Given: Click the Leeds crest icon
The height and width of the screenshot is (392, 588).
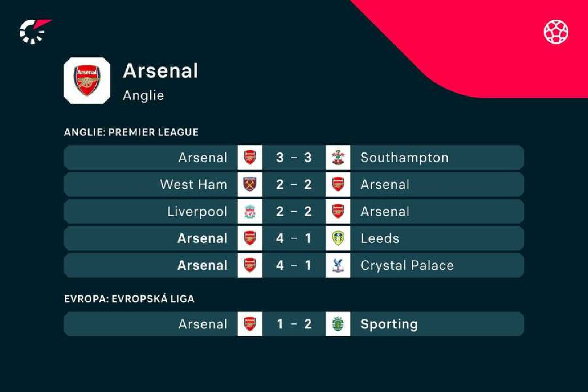Looking at the screenshot, I should pyautogui.click(x=338, y=238).
